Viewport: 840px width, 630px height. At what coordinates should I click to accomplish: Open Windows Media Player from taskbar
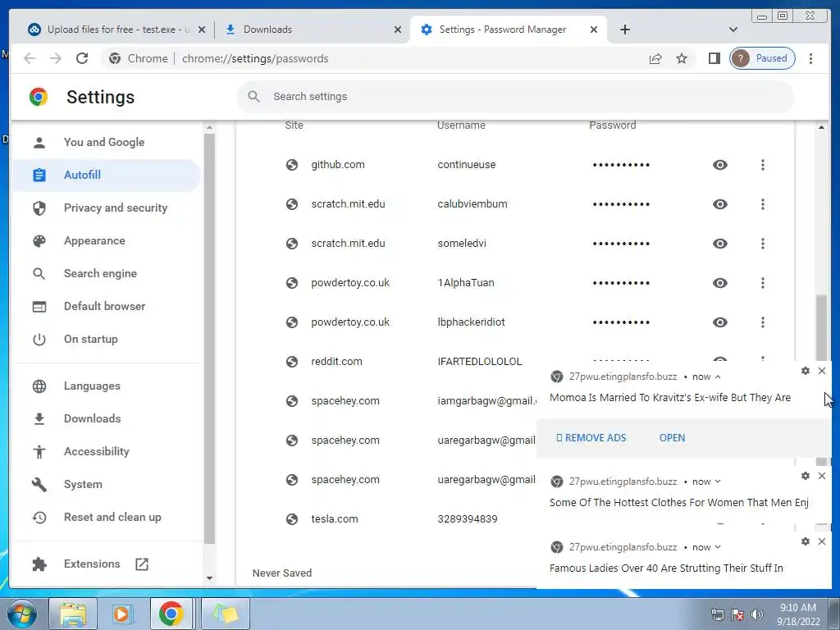[122, 614]
